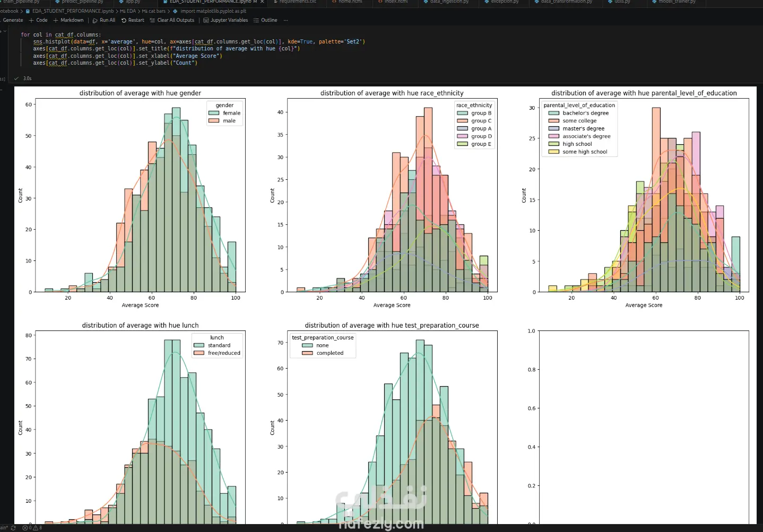Click the group A legend swatch
This screenshot has width=763, height=532.
tap(462, 128)
